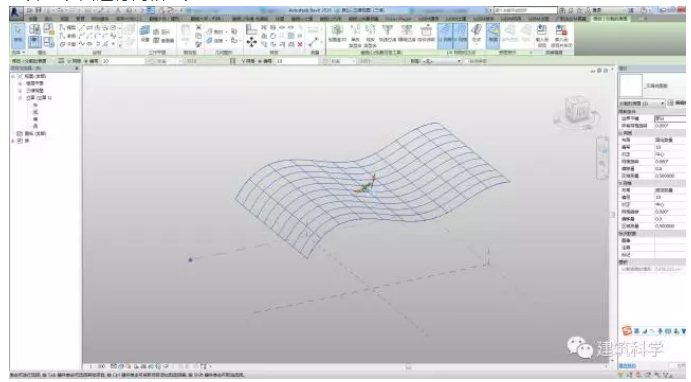Click the Sogou input method S icon

point(626,331)
